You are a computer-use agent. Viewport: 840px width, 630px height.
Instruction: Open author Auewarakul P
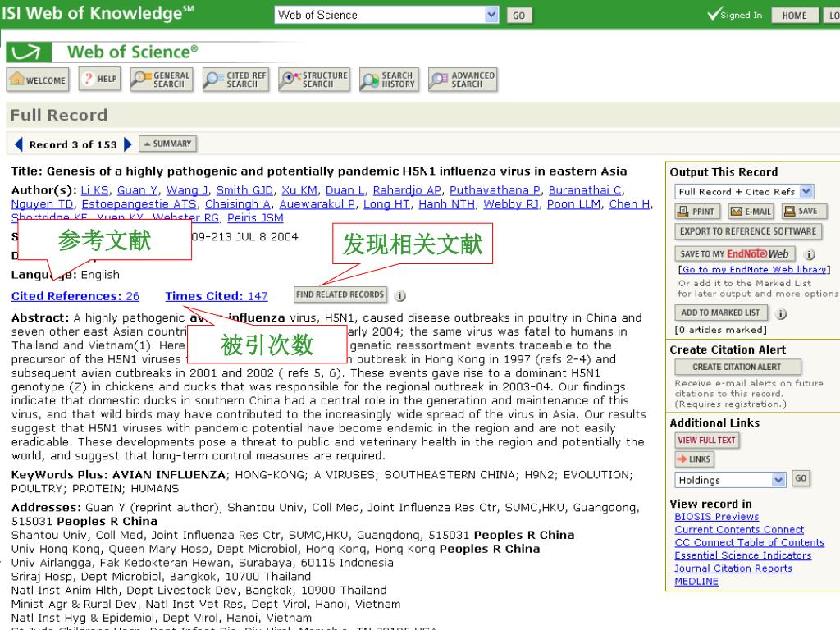point(317,204)
